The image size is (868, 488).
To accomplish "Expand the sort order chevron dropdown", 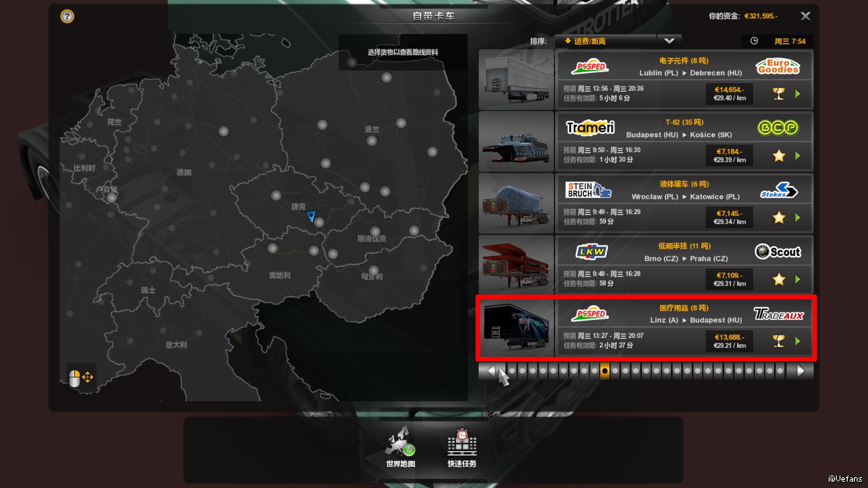I will pos(669,41).
